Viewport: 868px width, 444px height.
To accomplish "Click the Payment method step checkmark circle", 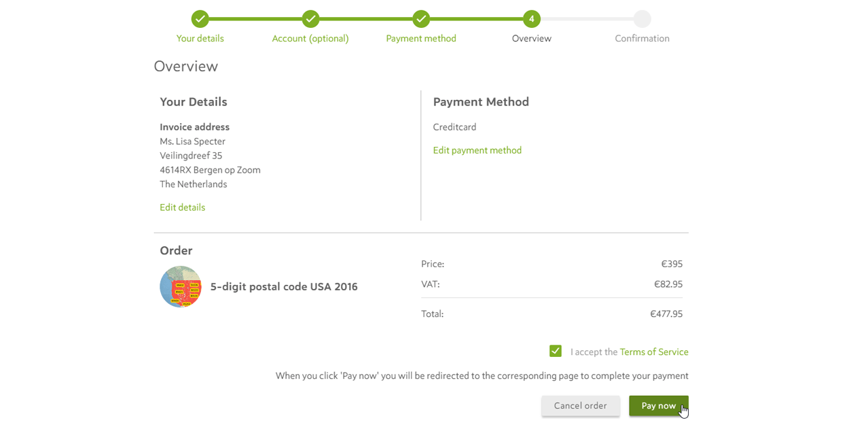I will coord(421,19).
